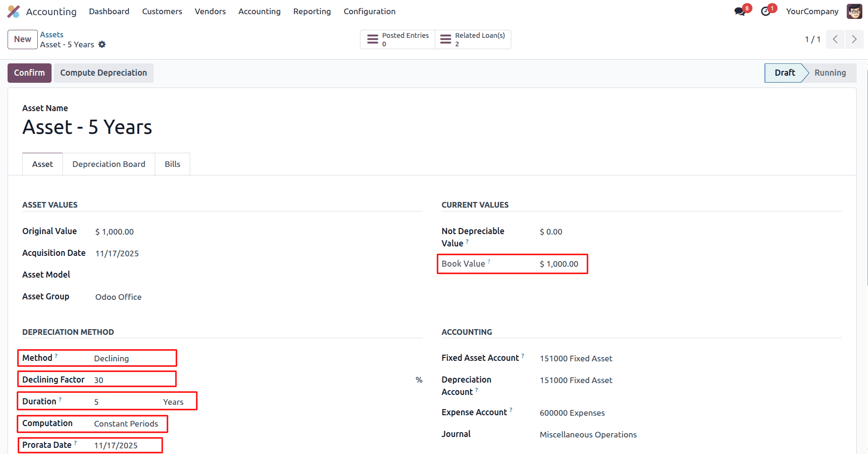Navigate to the next record arrow
Image resolution: width=868 pixels, height=454 pixels.
pyautogui.click(x=854, y=39)
